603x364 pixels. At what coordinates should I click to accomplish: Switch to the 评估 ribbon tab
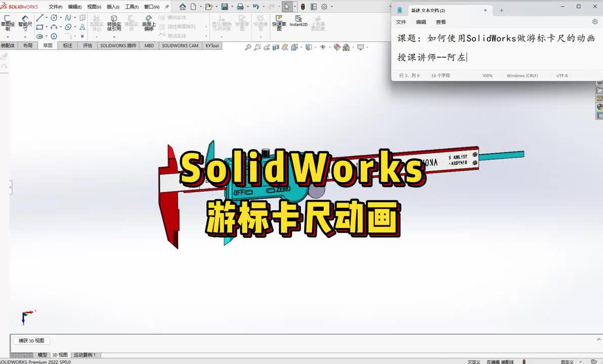coord(88,45)
